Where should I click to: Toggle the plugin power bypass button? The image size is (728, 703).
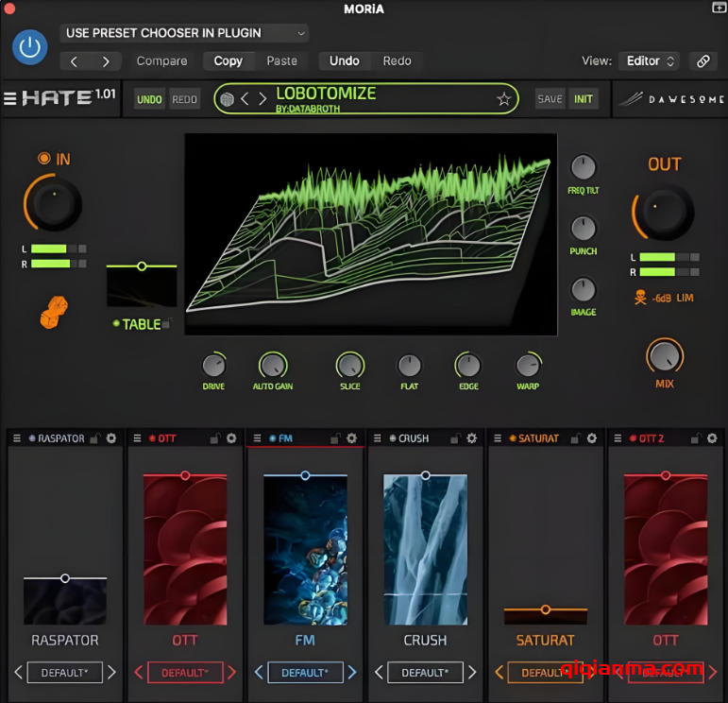point(29,47)
